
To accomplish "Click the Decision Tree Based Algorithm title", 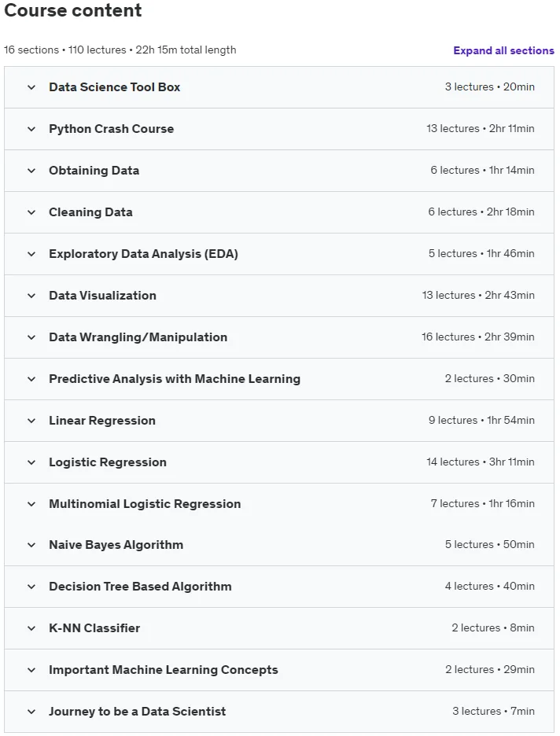I will (x=140, y=587).
